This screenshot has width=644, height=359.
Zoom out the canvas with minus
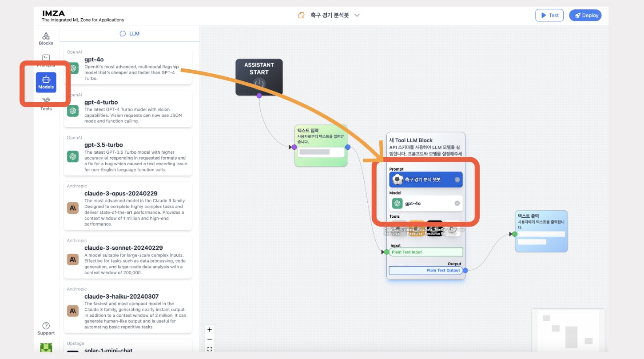[210, 339]
